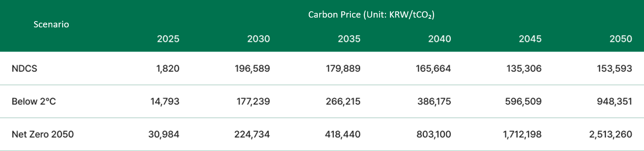Select Net Zero 2045 value 1,712,198
Viewport: 644px width, 151px height.
522,134
